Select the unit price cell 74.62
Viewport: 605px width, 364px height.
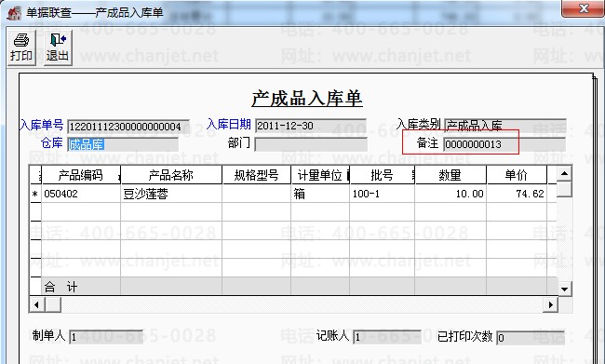[517, 194]
